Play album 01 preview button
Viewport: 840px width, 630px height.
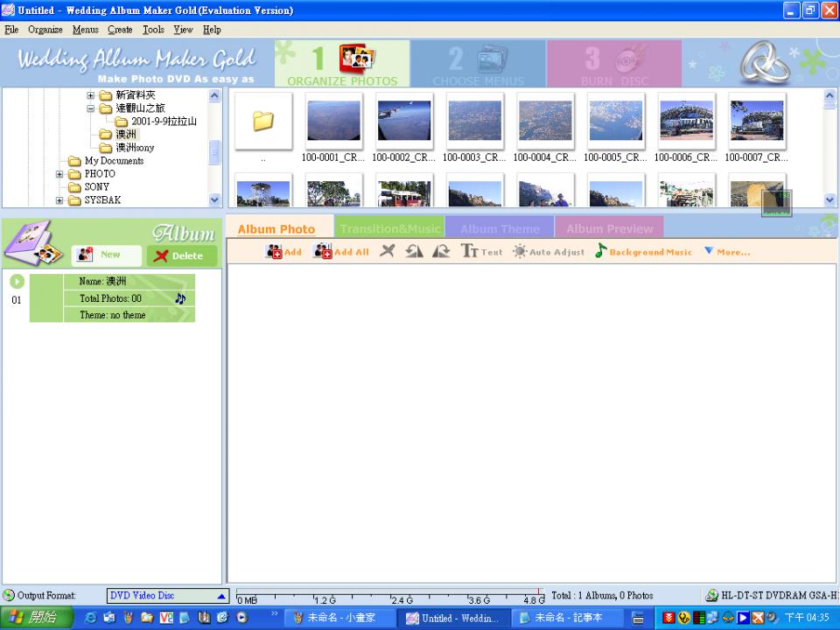(x=17, y=282)
